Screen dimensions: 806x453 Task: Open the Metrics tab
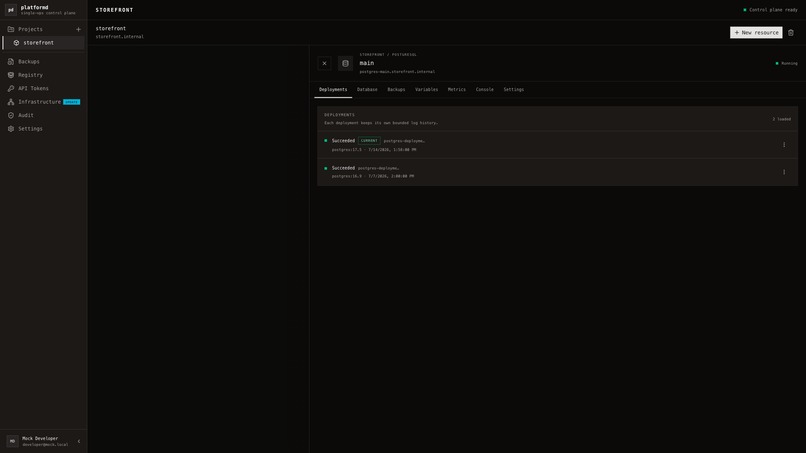(456, 89)
